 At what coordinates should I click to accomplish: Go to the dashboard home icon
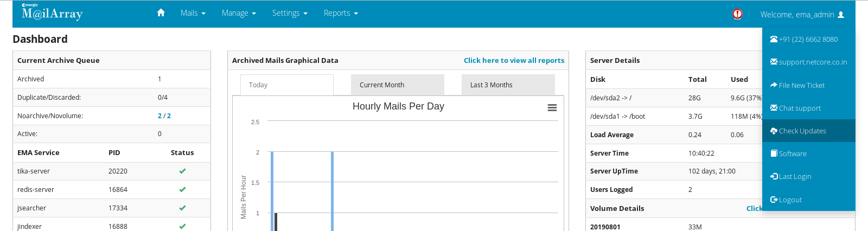click(x=161, y=12)
